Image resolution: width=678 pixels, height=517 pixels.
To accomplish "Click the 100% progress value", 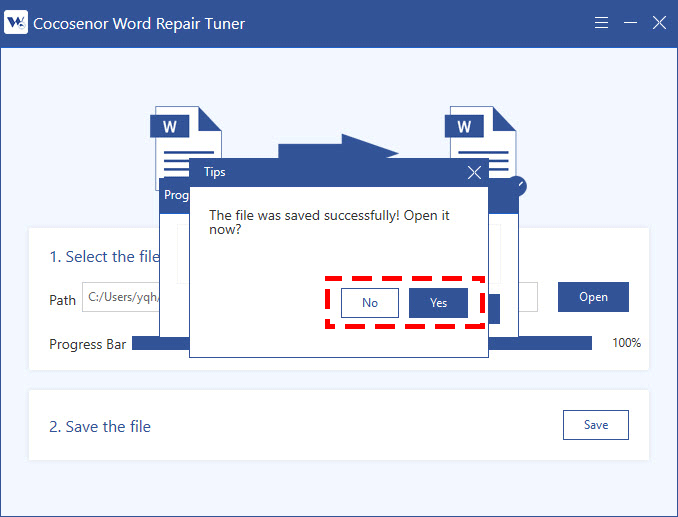I will pos(627,343).
